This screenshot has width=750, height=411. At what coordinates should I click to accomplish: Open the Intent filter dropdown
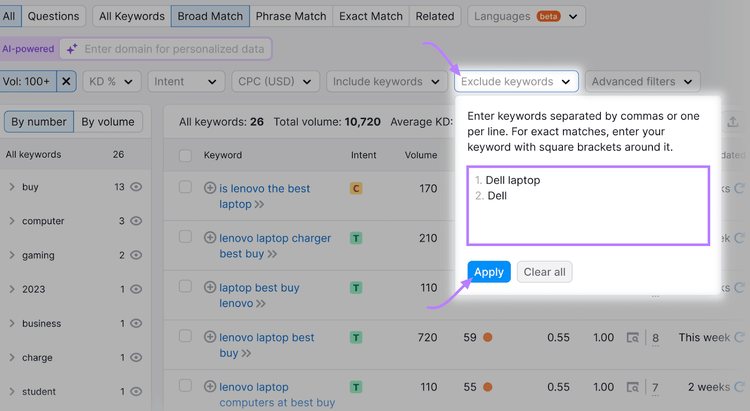(x=186, y=81)
